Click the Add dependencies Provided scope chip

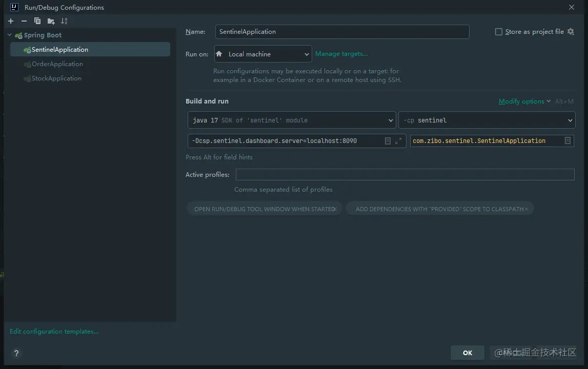point(439,209)
